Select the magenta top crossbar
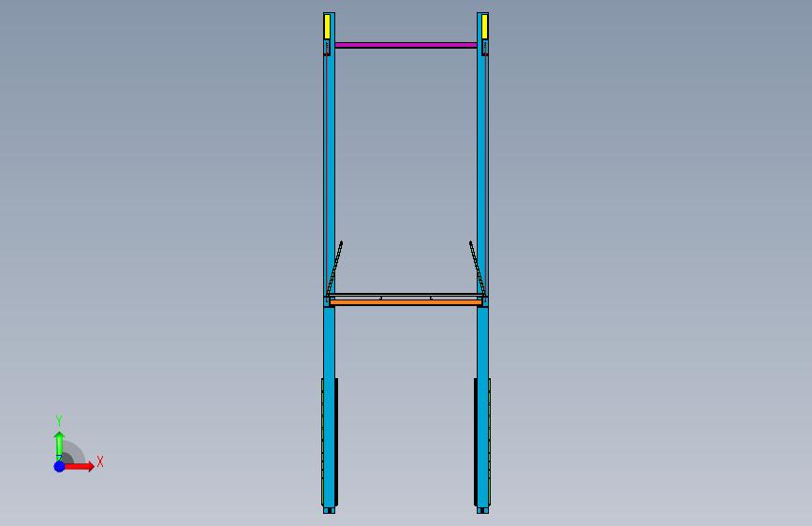Screen dimensions: 812x526 [406, 46]
